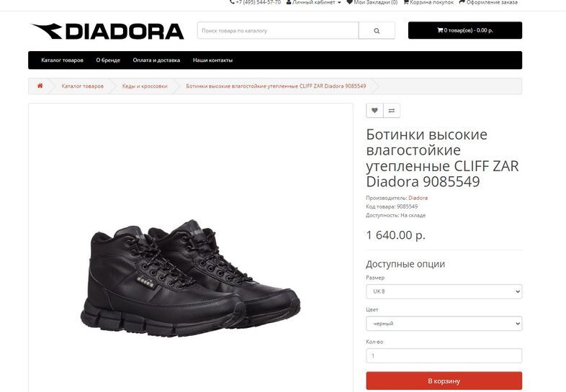Click the home icon in breadcrumbs

(x=40, y=86)
